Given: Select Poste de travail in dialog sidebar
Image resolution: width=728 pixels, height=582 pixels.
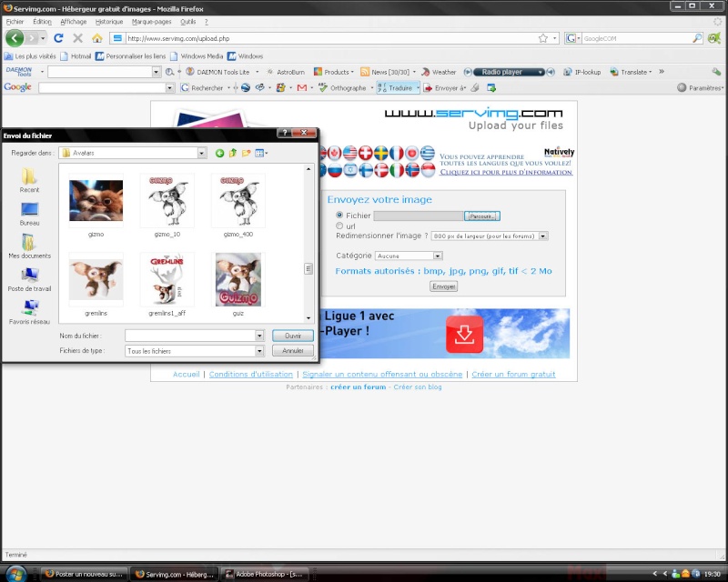Looking at the screenshot, I should coord(29,279).
